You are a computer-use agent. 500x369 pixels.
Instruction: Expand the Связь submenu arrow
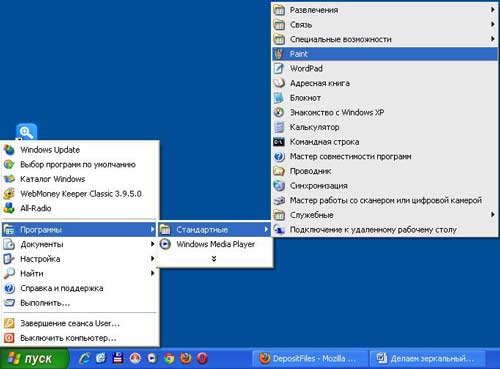[x=493, y=24]
